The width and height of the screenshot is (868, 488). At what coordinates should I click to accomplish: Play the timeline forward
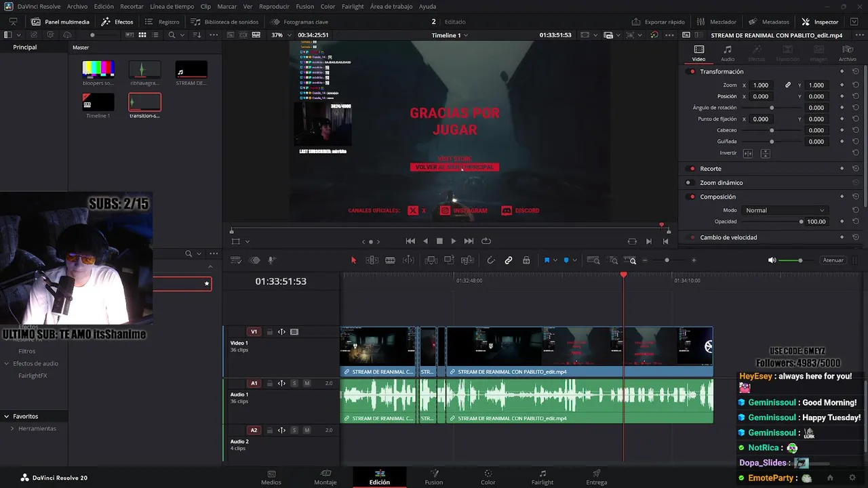[x=454, y=241]
